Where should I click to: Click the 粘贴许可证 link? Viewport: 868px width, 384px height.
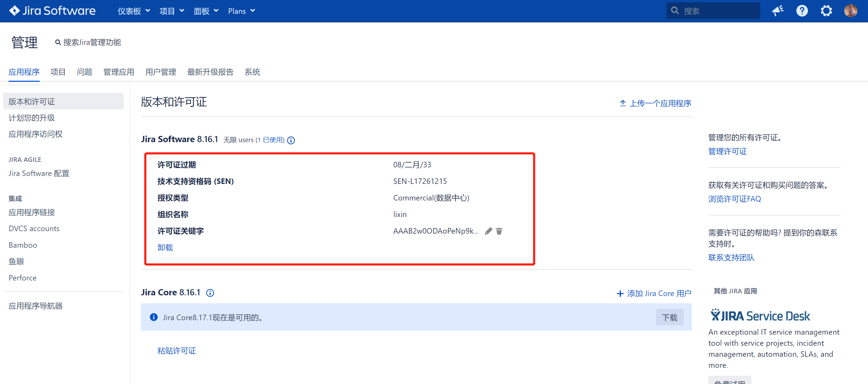(177, 351)
